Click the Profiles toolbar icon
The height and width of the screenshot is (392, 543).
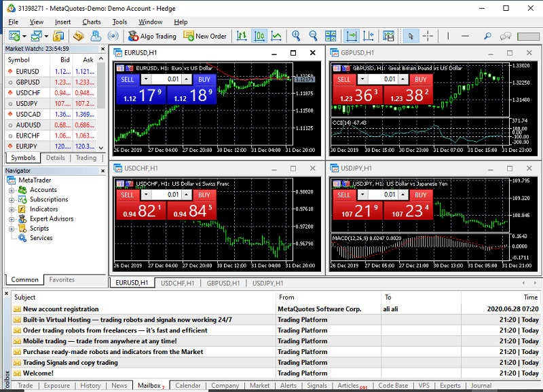pyautogui.click(x=37, y=36)
